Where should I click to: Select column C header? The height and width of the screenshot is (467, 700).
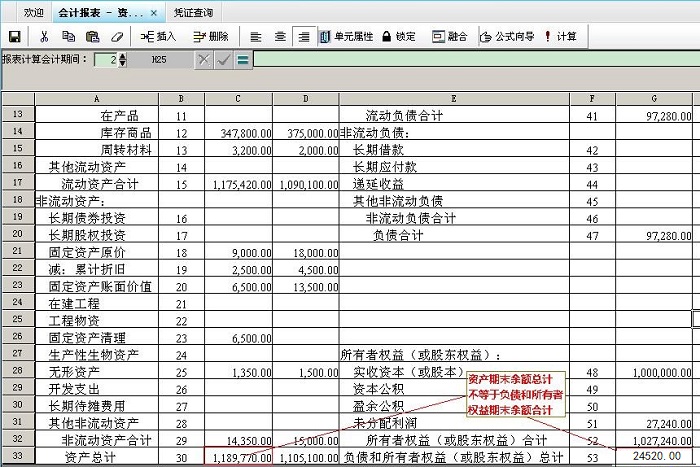click(238, 99)
